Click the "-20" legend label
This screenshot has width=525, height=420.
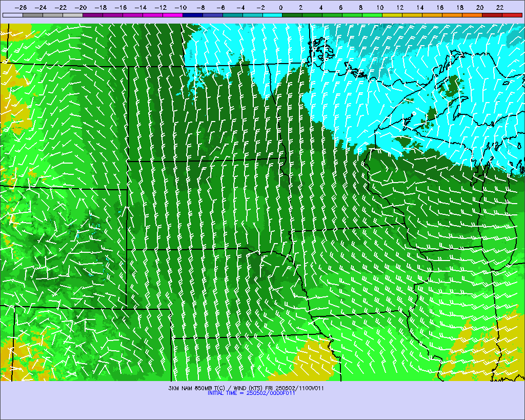(80, 7)
